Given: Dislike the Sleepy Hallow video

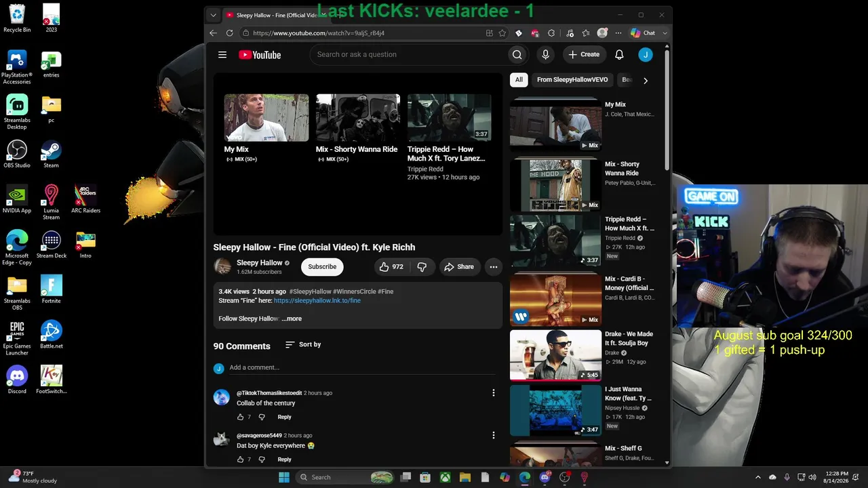Looking at the screenshot, I should pyautogui.click(x=422, y=267).
